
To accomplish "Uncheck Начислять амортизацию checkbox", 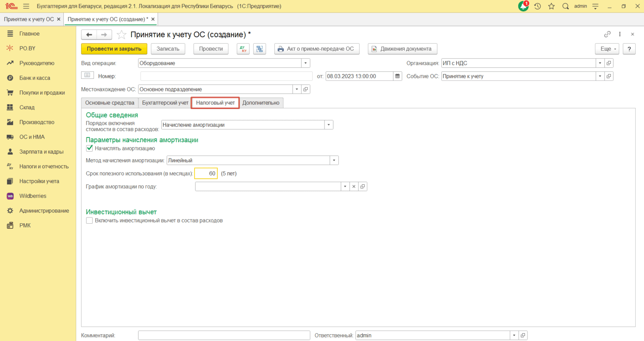I will point(89,148).
